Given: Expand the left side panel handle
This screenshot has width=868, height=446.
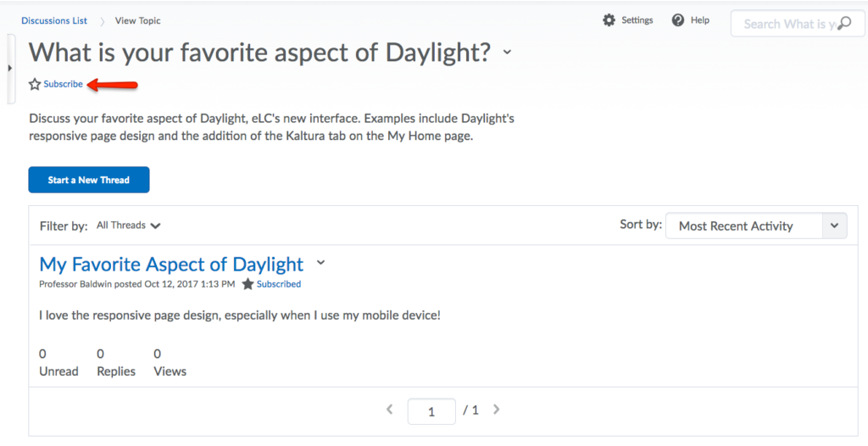Looking at the screenshot, I should pyautogui.click(x=9, y=68).
